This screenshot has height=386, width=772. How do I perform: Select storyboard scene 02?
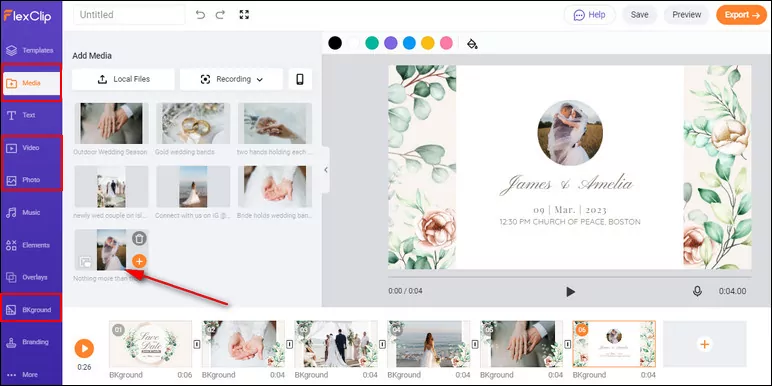point(243,344)
